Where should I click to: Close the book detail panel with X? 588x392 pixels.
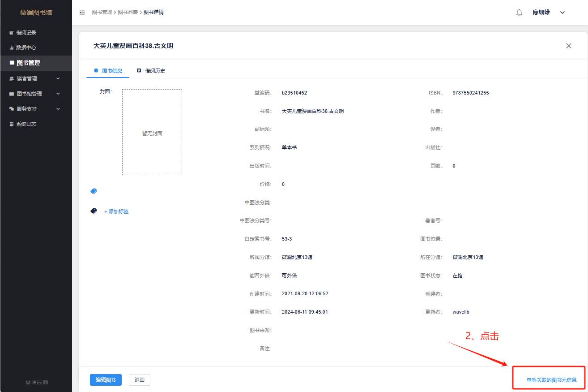(x=568, y=46)
